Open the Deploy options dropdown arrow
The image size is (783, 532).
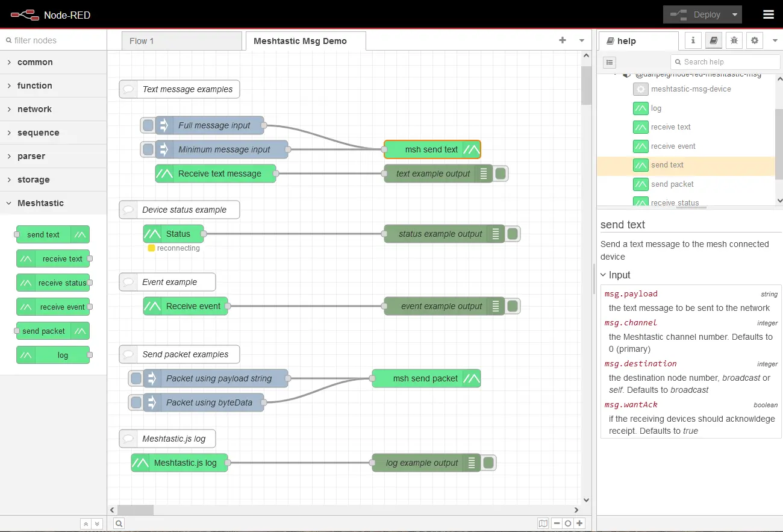734,14
